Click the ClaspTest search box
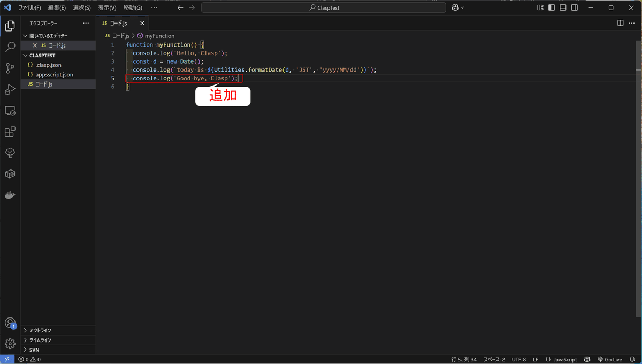This screenshot has width=642, height=364. click(x=323, y=7)
